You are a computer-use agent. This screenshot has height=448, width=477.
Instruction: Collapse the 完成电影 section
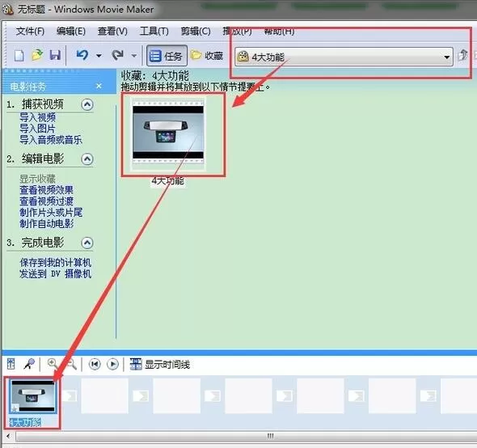(87, 243)
